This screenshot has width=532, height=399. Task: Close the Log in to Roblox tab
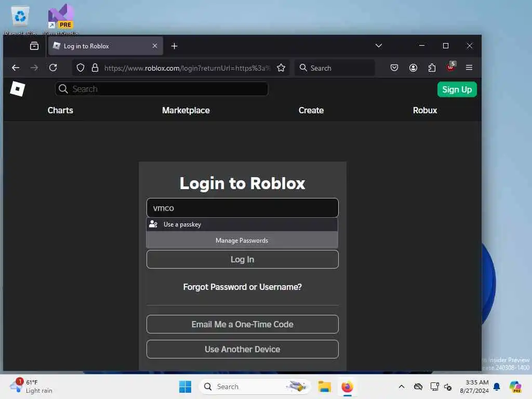pos(155,46)
